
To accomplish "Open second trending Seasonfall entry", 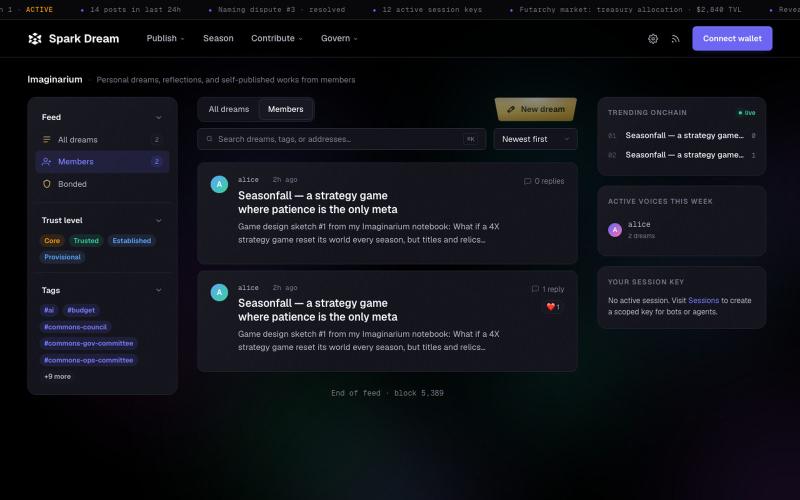I will click(x=682, y=155).
